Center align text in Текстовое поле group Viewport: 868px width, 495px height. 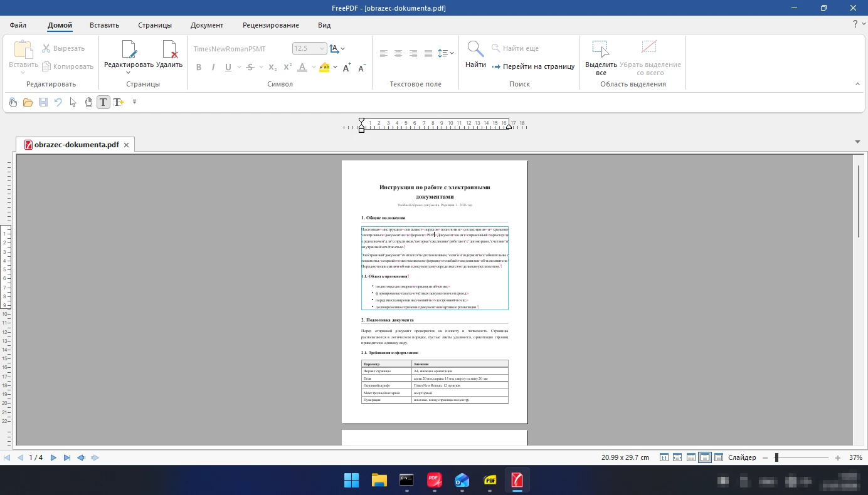click(398, 54)
